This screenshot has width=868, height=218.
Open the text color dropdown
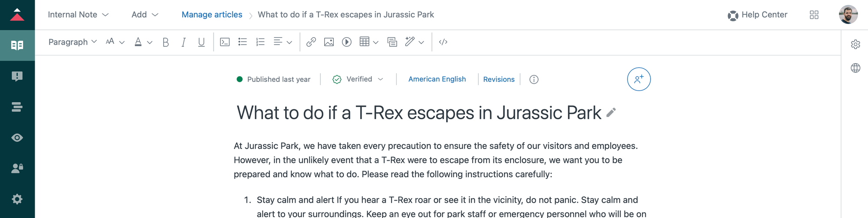[143, 42]
